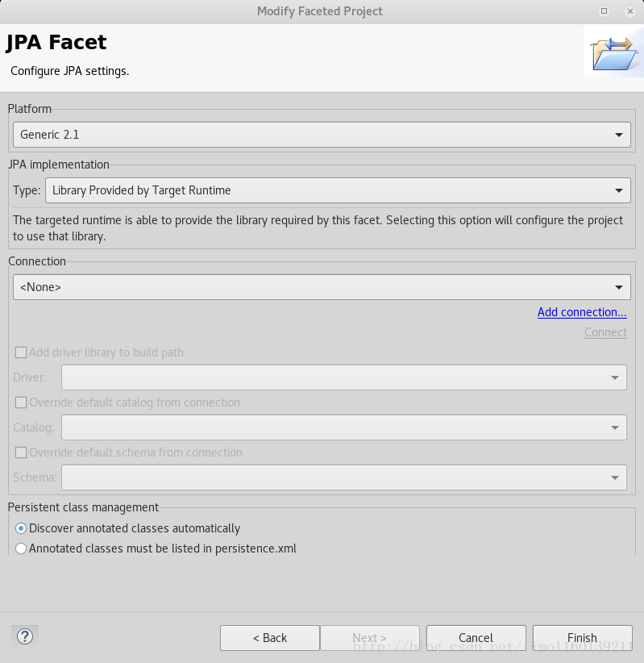Open the Driver combo box
644x663 pixels.
pyautogui.click(x=344, y=377)
